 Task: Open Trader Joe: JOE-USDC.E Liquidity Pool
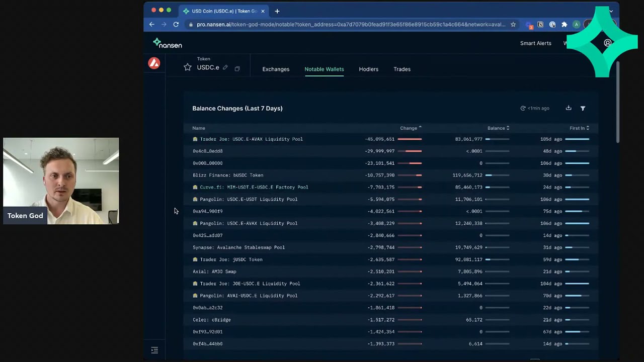pos(250,284)
